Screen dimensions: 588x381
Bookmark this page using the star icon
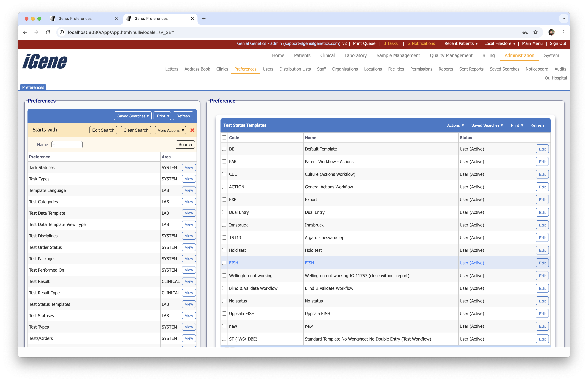(536, 32)
